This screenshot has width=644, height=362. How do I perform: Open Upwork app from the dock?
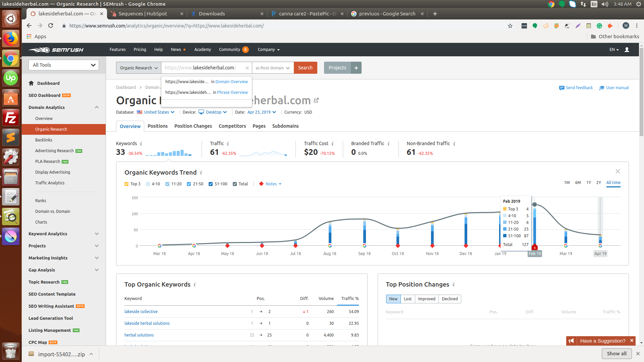(11, 78)
